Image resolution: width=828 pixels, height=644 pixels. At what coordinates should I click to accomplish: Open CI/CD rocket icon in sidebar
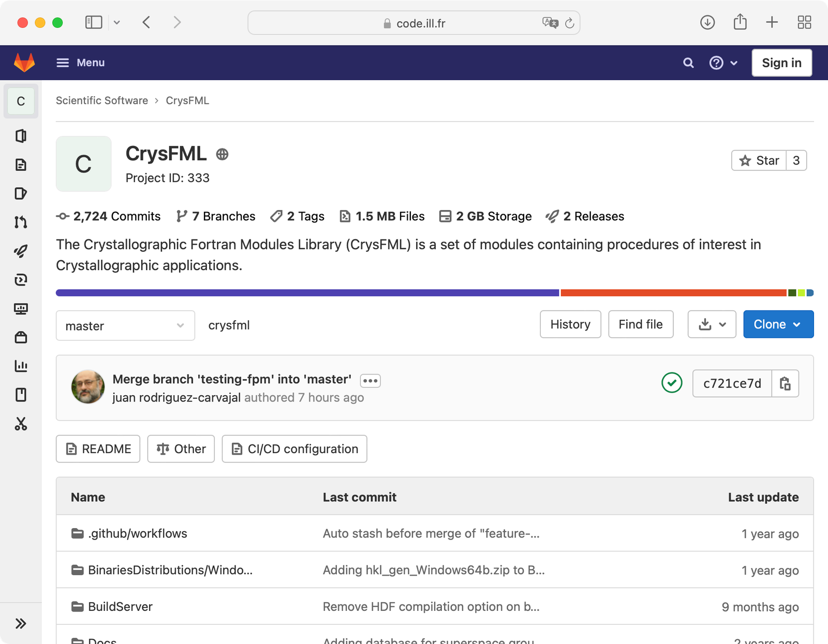point(21,251)
